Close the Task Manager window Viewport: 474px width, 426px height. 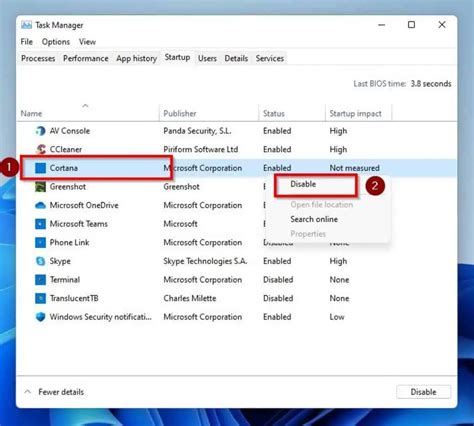point(442,25)
